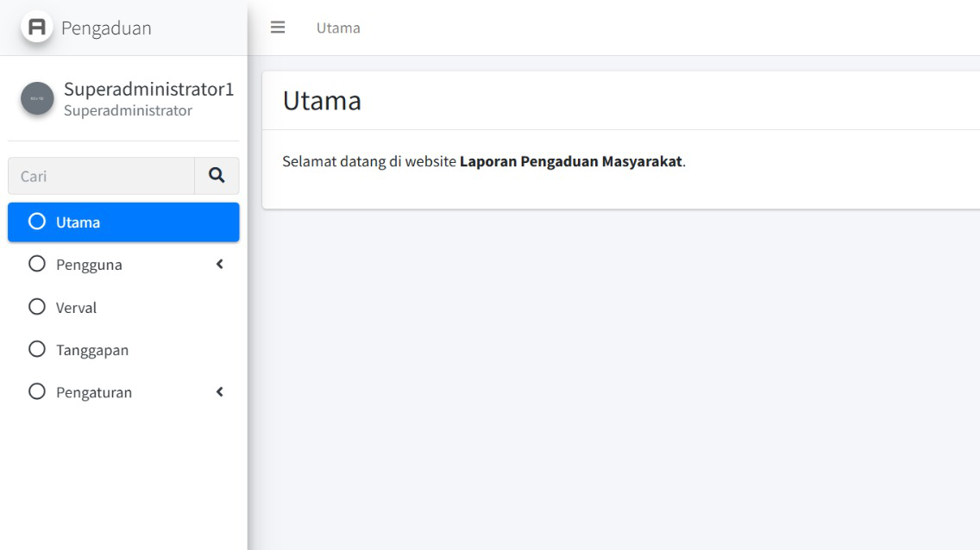This screenshot has height=550, width=980.
Task: Go to the Tanggapan menu item
Action: 92,350
